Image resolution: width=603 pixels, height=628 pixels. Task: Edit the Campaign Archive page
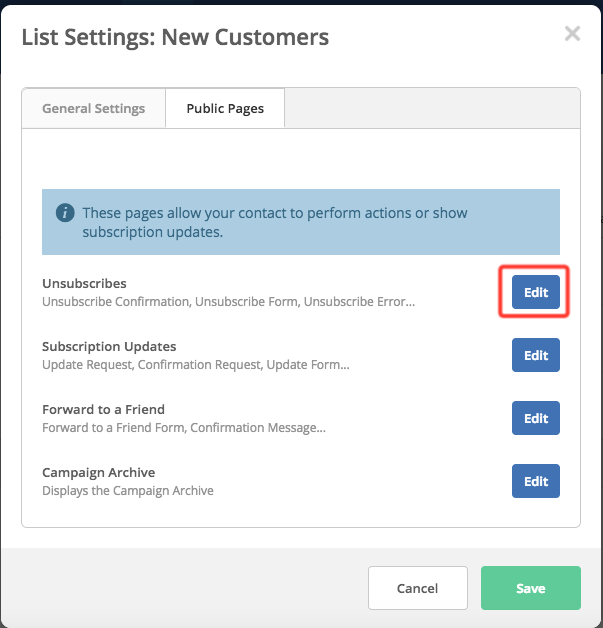click(536, 481)
